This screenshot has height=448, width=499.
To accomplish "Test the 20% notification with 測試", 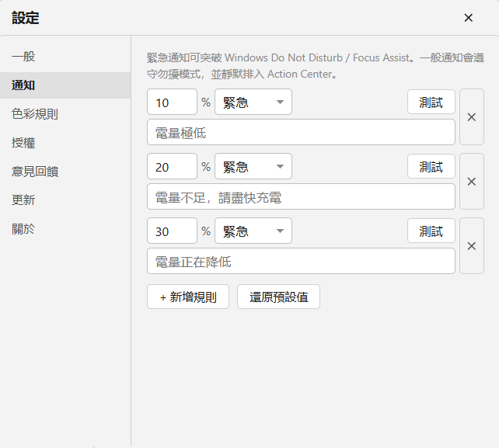I will coord(431,166).
